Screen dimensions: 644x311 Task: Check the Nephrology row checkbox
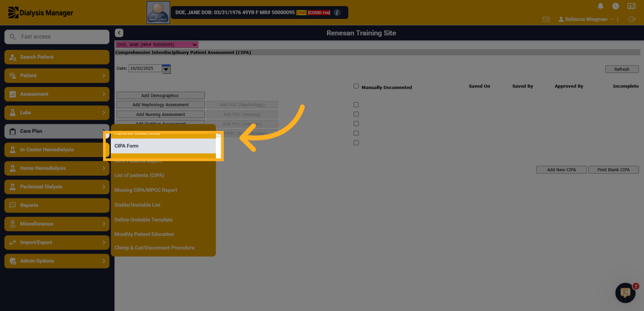click(356, 105)
